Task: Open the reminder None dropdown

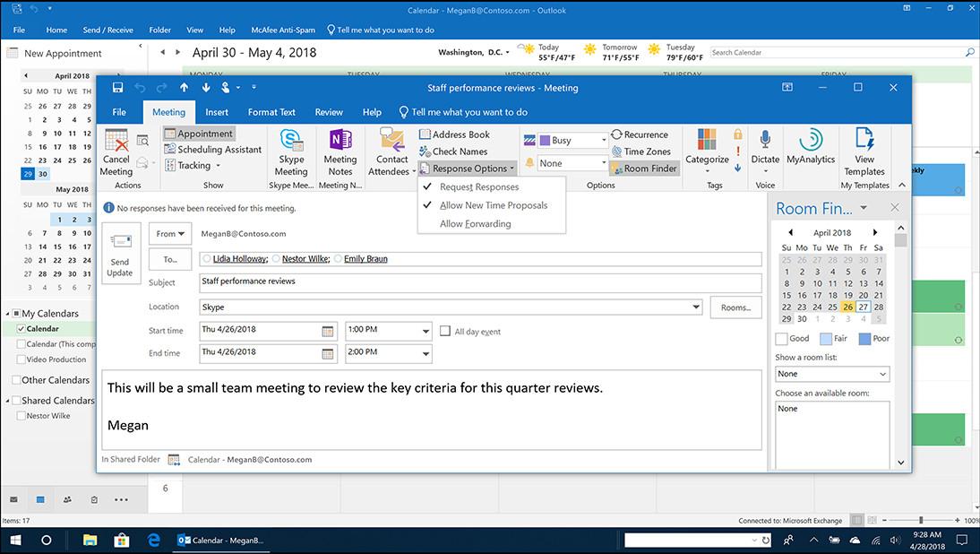Action: [566, 163]
